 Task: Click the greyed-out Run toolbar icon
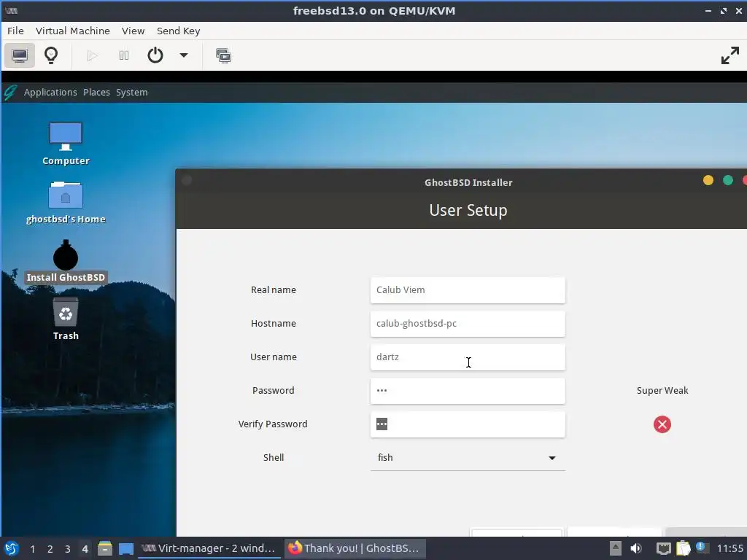(x=93, y=55)
